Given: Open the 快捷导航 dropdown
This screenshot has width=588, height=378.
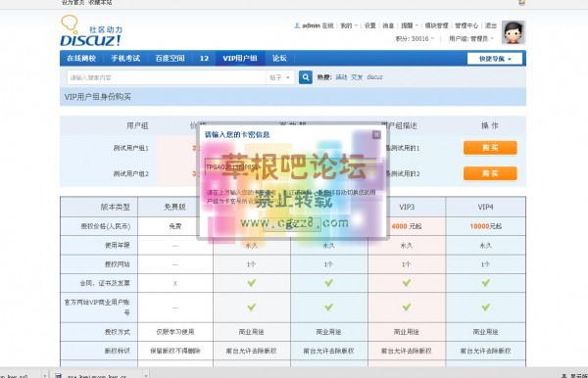Looking at the screenshot, I should coord(495,59).
